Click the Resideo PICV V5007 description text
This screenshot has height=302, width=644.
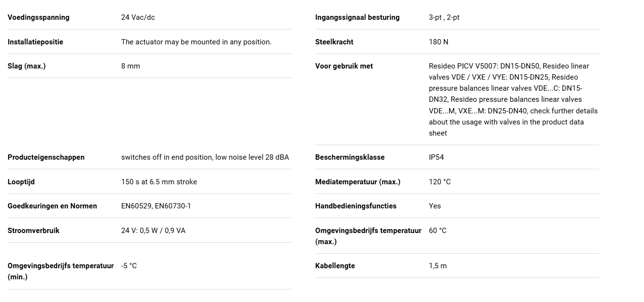(513, 99)
